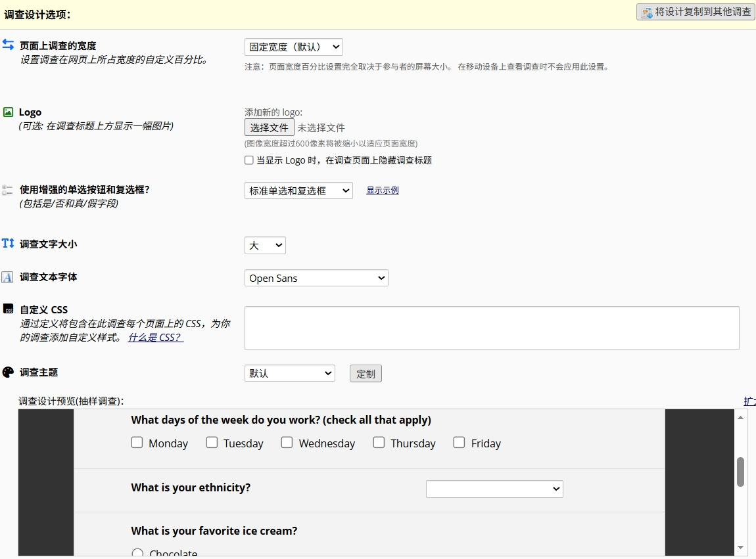
Task: Click the font letter icon beside 调查文本字体
Action: coord(7,277)
